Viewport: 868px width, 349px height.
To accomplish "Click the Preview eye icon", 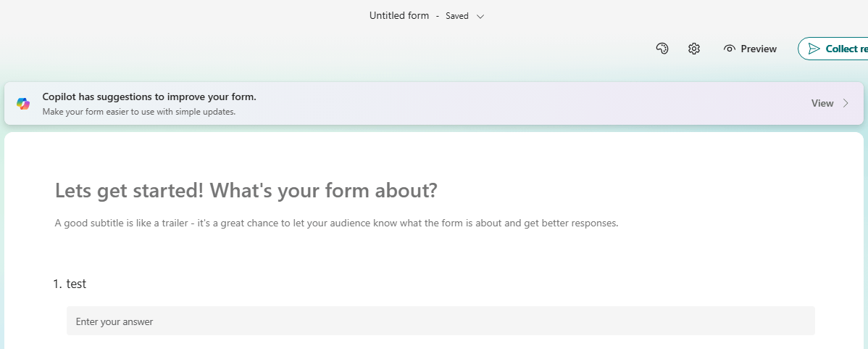I will click(730, 49).
